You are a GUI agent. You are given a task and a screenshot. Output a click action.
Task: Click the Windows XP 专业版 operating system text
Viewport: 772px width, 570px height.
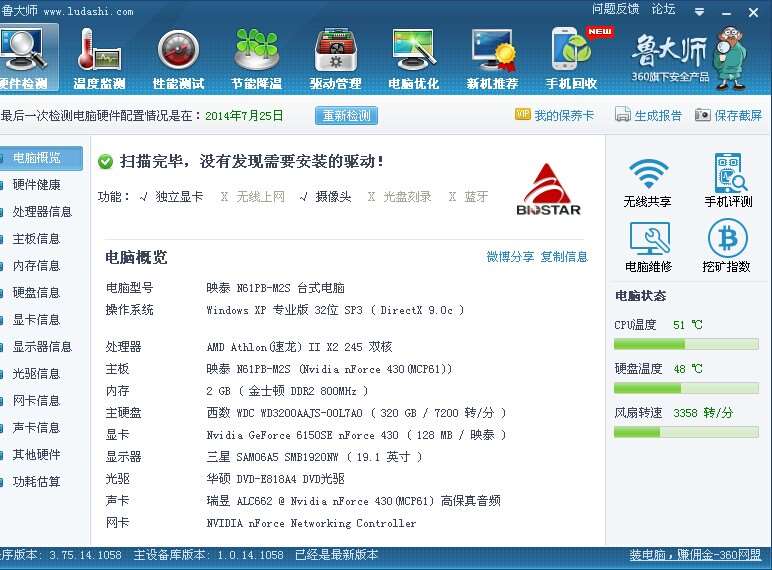[335, 310]
